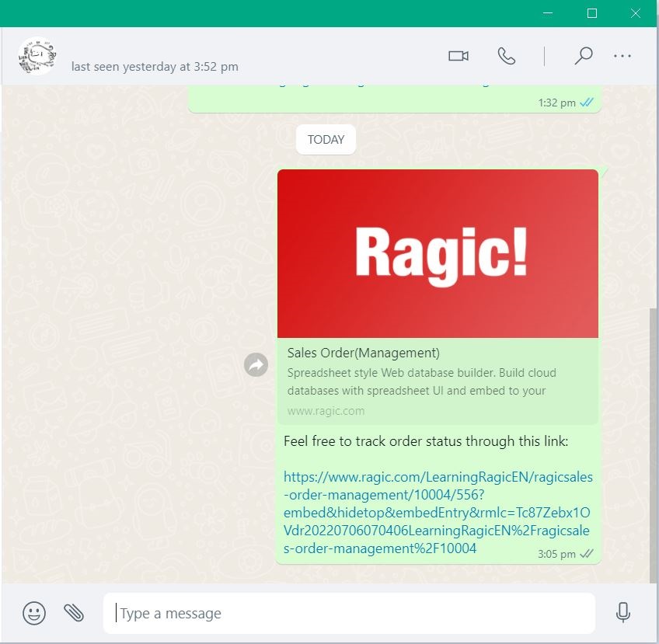Screen dimensions: 659x644
Task: Start a video call with the contact
Action: [x=458, y=56]
